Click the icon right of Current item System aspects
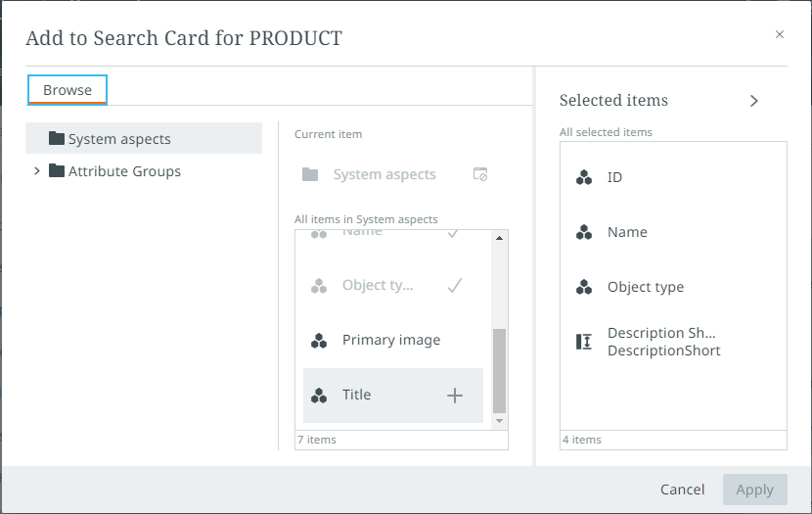 click(480, 174)
